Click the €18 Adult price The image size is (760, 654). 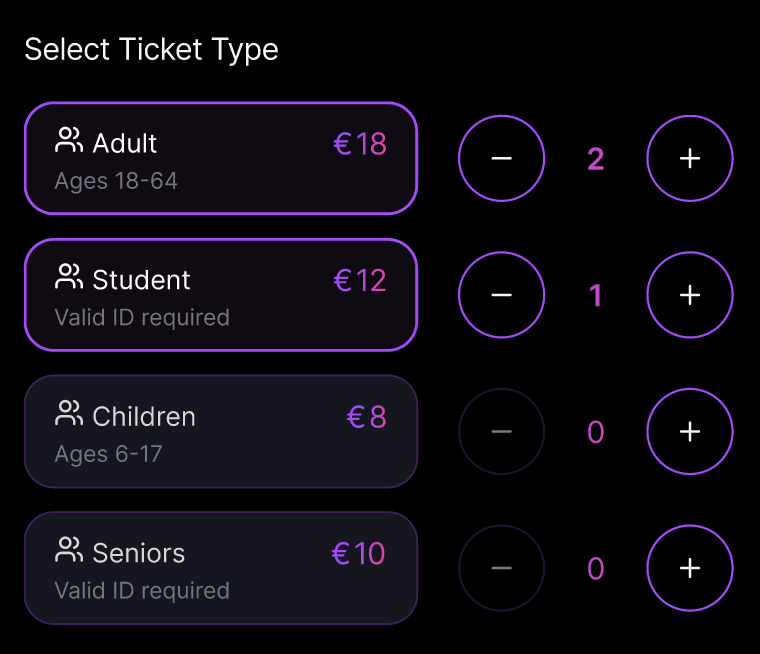pos(360,144)
